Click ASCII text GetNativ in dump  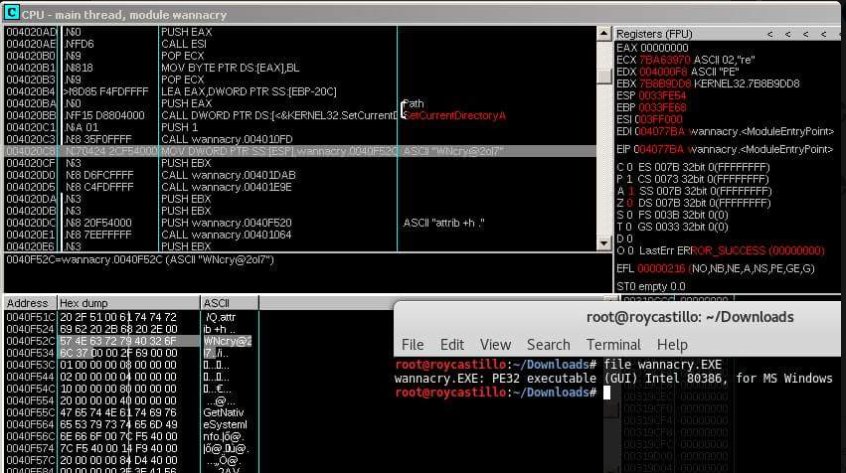click(223, 413)
